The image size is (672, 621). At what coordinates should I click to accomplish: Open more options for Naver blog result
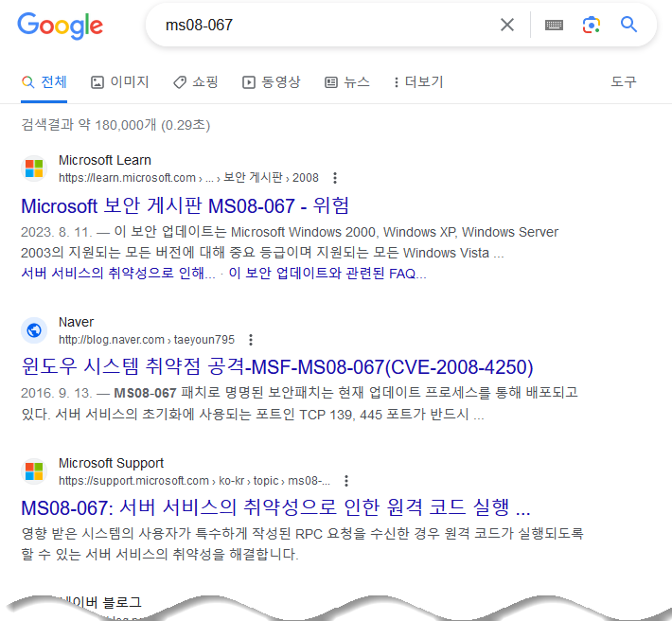click(x=251, y=340)
